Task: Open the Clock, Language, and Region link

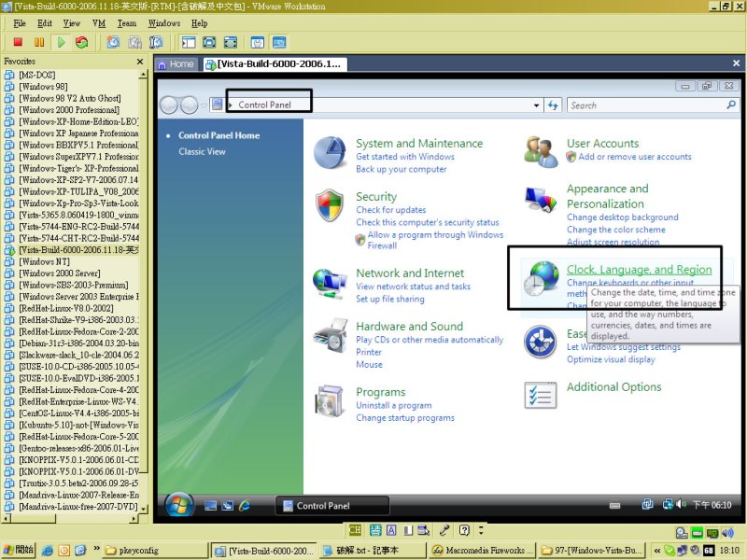Action: coord(639,270)
